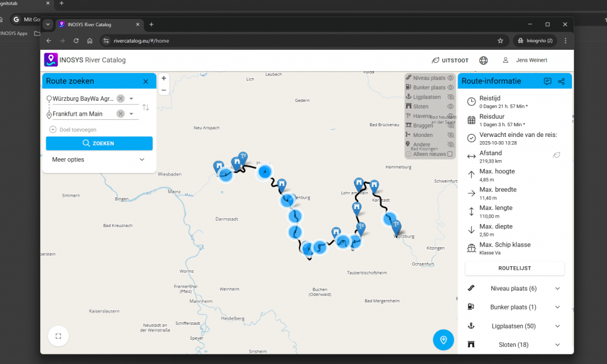Click the blue ZOEKEN search button
This screenshot has width=607, height=364.
(x=99, y=143)
